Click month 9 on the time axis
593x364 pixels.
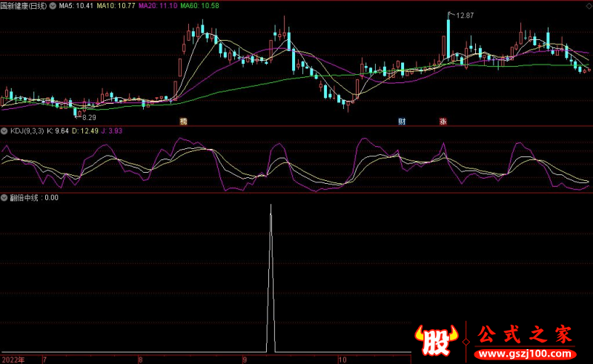tap(245, 359)
